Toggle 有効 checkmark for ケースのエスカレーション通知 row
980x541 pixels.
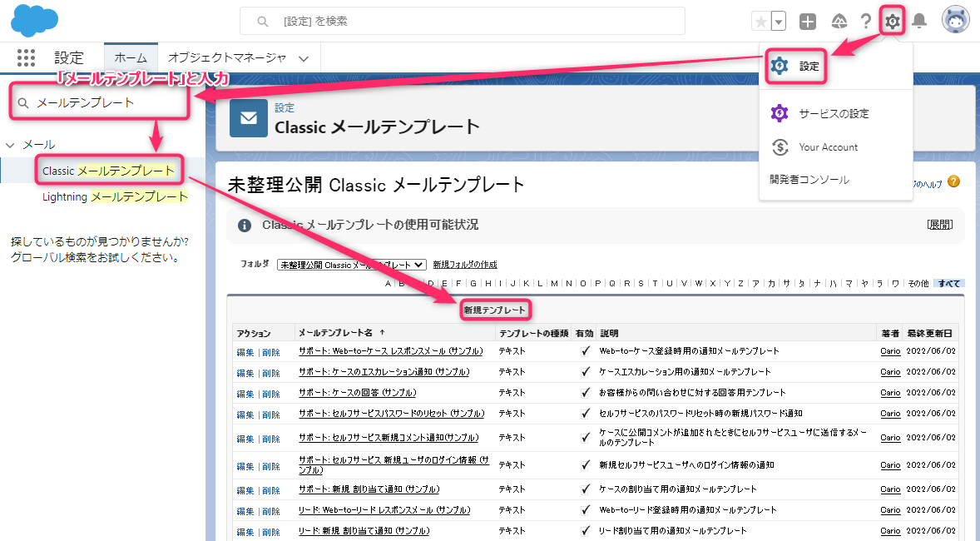coord(585,371)
